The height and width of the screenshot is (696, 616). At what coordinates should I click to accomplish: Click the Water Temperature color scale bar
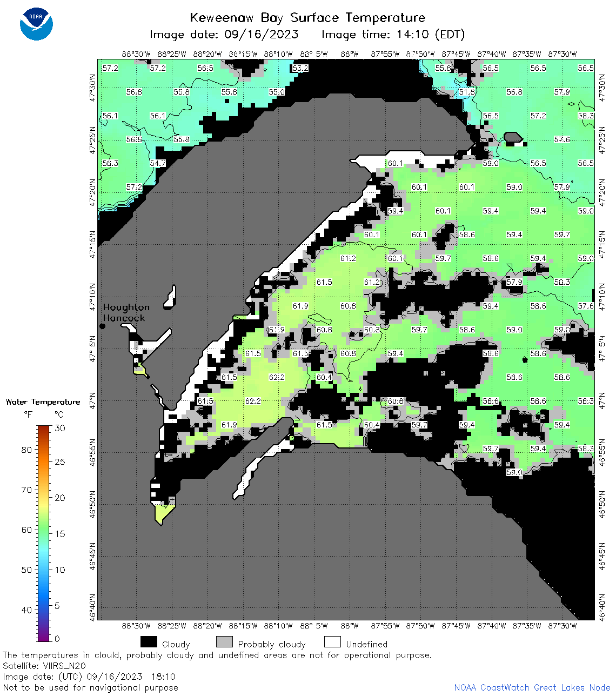click(x=44, y=533)
